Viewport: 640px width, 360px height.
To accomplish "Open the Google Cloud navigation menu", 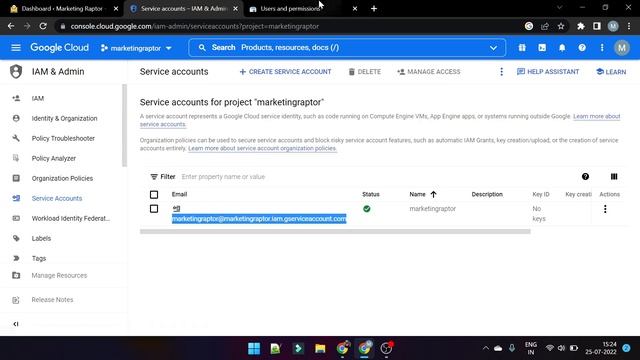I will 16,48.
